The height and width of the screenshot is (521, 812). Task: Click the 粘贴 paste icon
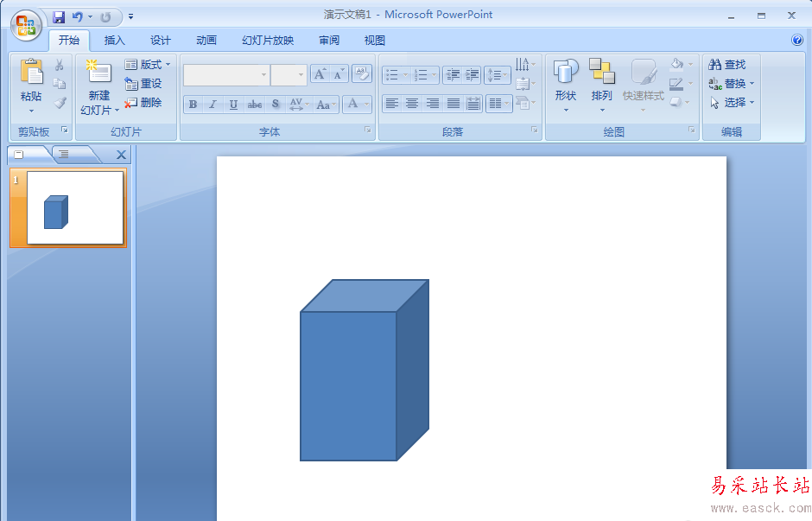pos(31,72)
